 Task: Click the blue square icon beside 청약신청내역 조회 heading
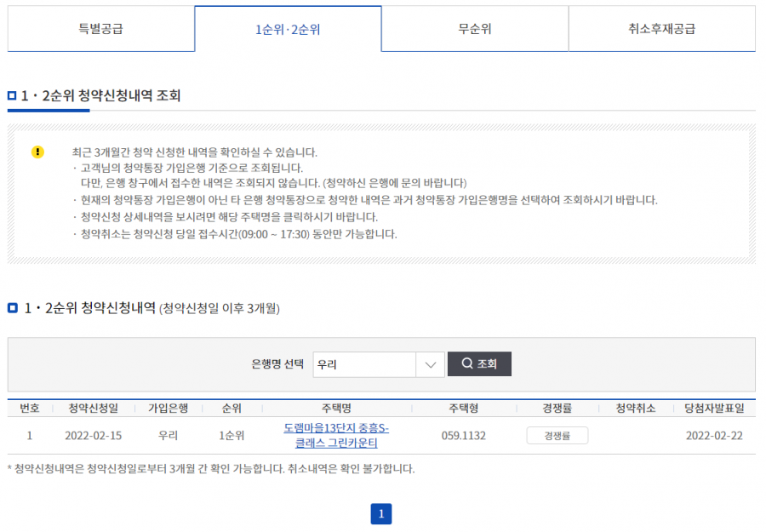[x=12, y=95]
